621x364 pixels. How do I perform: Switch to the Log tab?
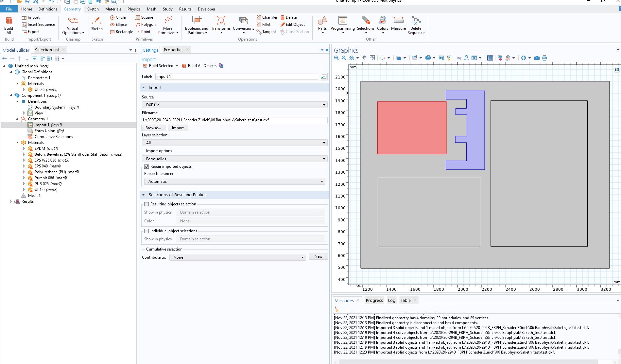click(391, 300)
